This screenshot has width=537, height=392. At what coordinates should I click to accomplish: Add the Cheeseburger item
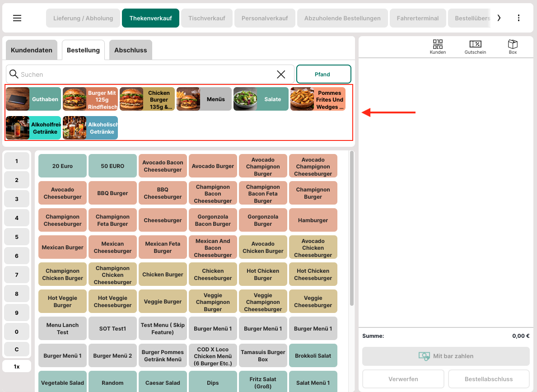163,220
